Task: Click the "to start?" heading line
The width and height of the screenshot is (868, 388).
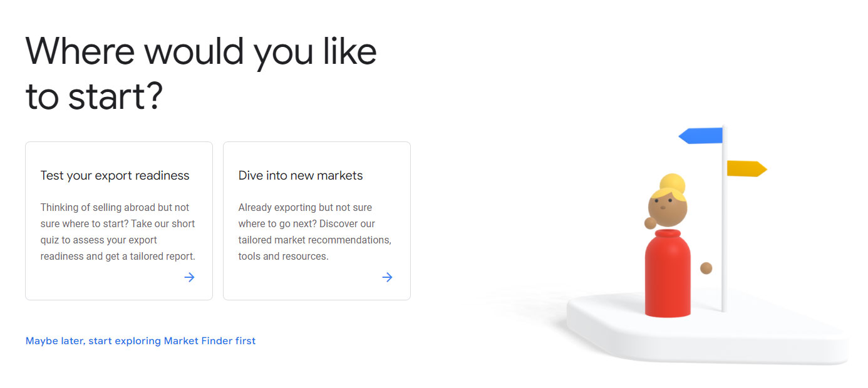Action: (x=94, y=96)
